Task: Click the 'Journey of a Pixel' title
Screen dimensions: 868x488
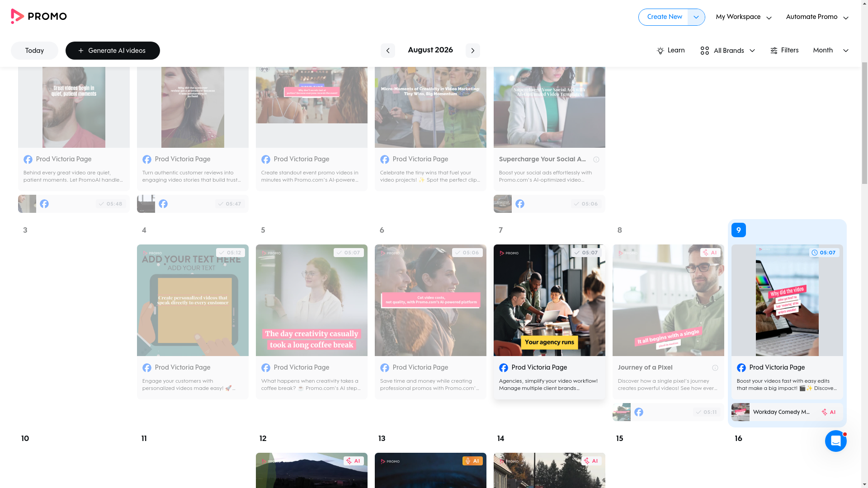Action: [x=645, y=368]
